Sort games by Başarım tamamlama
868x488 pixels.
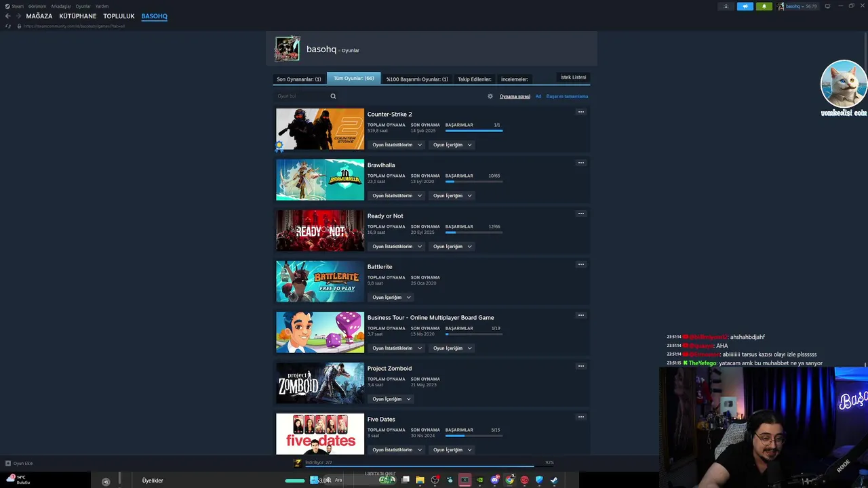(x=567, y=96)
